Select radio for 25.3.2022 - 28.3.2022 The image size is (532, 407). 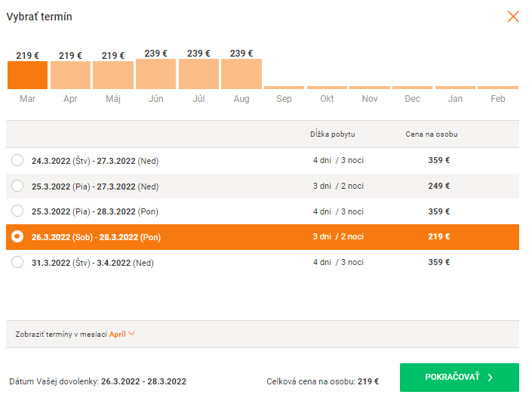point(17,211)
